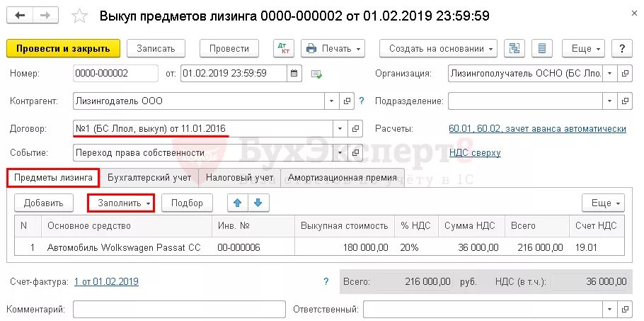Move row up with blue arrow
Image resolution: width=644 pixels, height=321 pixels.
tap(238, 203)
